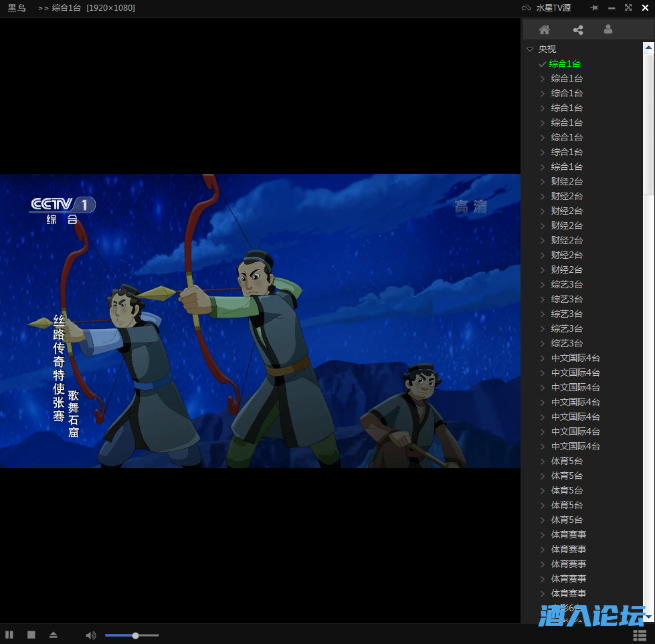Toggle fullscreen mode icon
This screenshot has width=655, height=644.
(628, 8)
